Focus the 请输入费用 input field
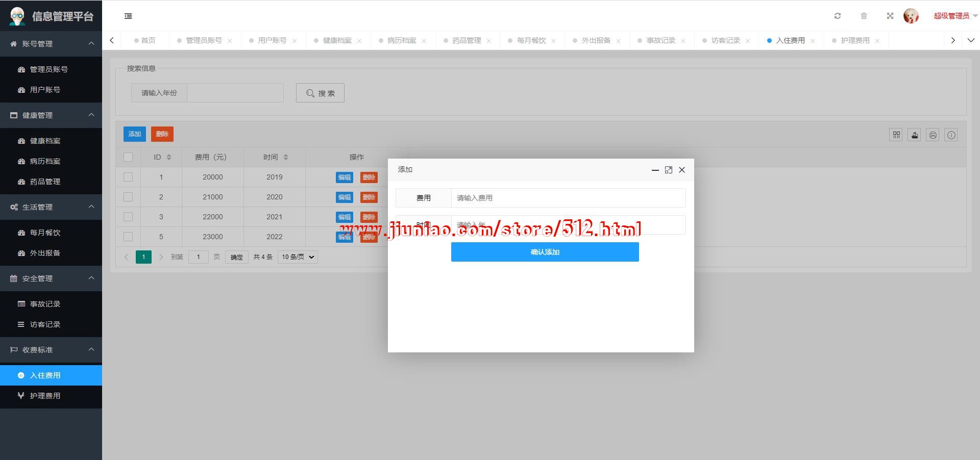This screenshot has height=460, width=980. click(568, 198)
